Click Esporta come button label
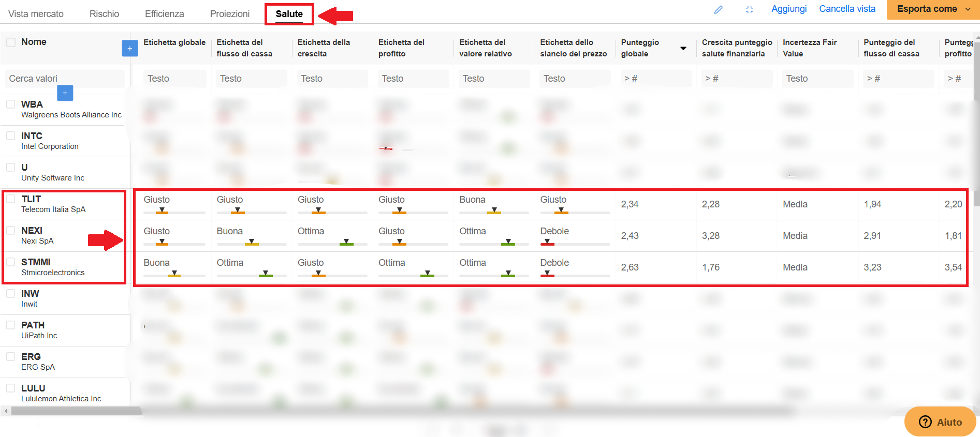Image resolution: width=980 pixels, height=437 pixels. 927,9
